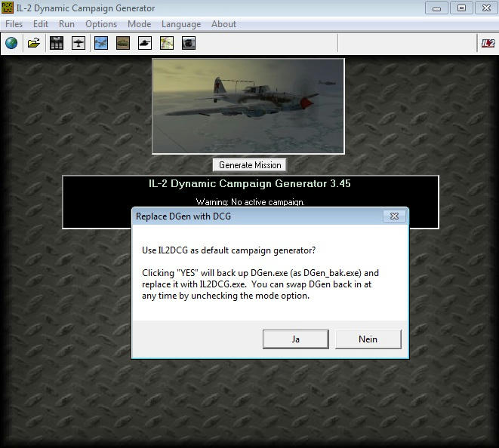Click the open folder toolbar icon
This screenshot has width=499, height=448.
tap(34, 43)
